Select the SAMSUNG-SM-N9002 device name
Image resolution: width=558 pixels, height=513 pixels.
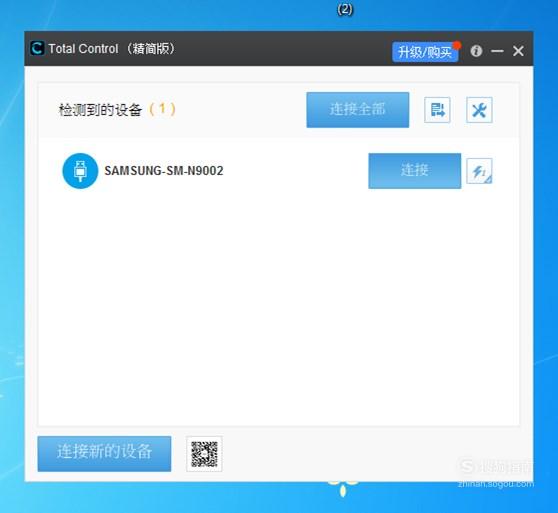164,171
